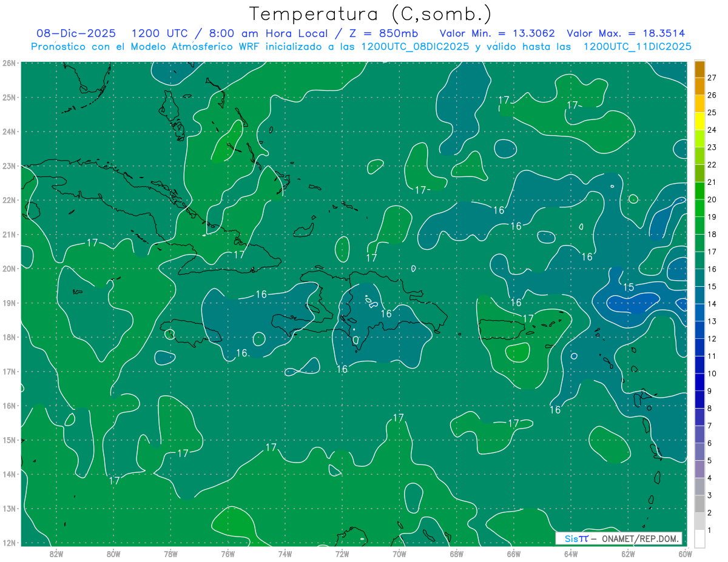Click 'Valor Min. = 13.3062' text
Image resolution: width=728 pixels, height=562 pixels.
pyautogui.click(x=497, y=33)
